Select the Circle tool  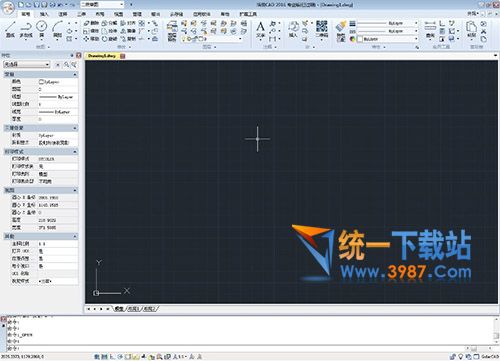tap(42, 29)
